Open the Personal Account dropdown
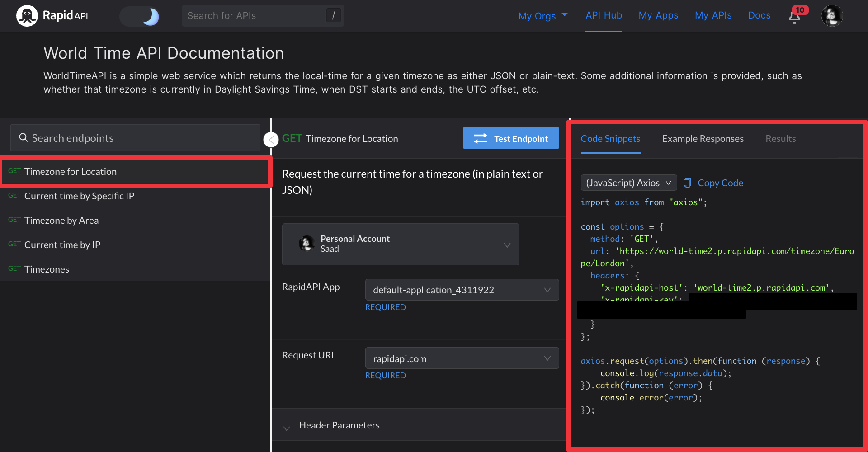Viewport: 868px width, 452px height. pos(401,244)
